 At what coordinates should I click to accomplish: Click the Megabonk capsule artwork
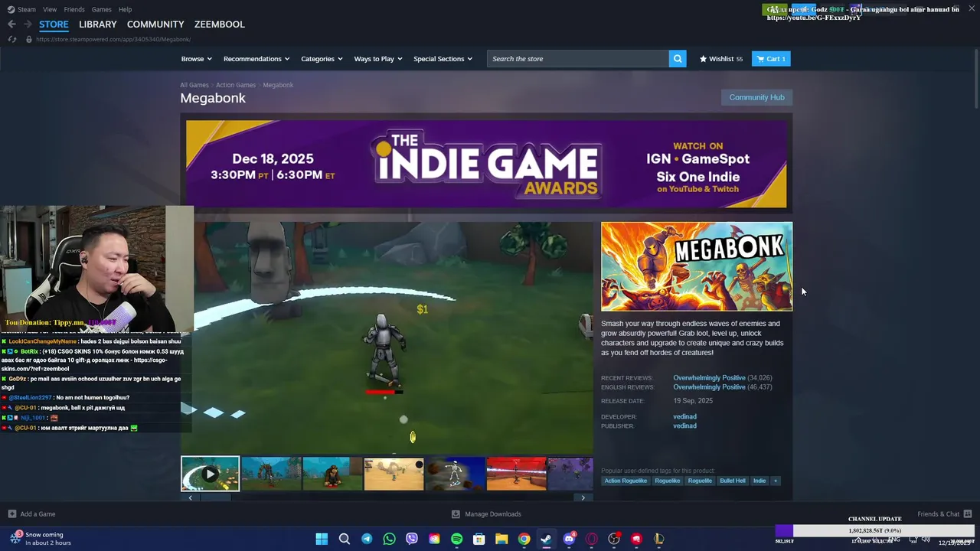[x=697, y=266]
